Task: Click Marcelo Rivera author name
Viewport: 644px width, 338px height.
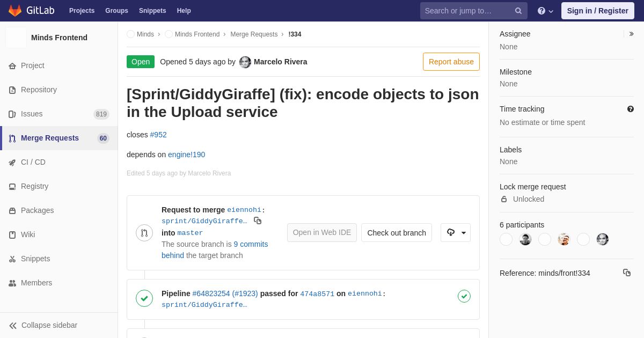Action: click(281, 62)
